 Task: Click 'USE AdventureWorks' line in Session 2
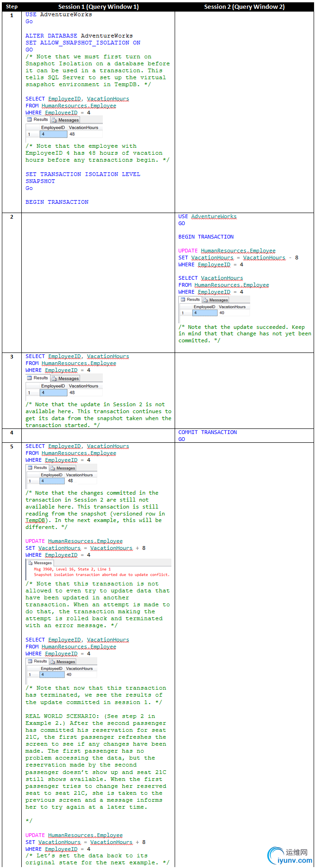[208, 216]
